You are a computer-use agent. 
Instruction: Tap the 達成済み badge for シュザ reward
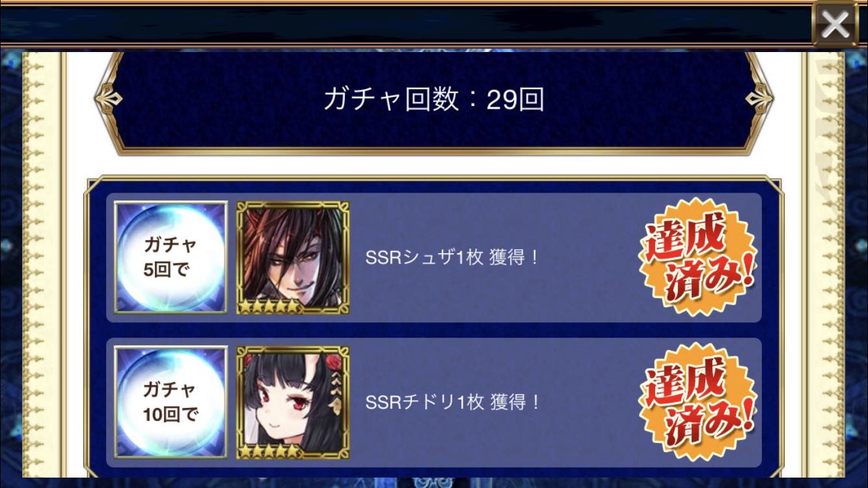pyautogui.click(x=698, y=258)
